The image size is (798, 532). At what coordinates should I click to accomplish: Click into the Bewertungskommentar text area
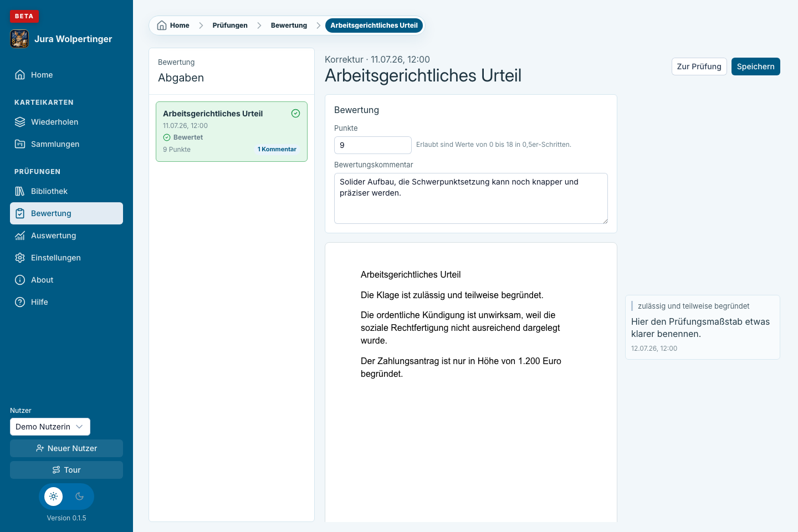(471, 198)
